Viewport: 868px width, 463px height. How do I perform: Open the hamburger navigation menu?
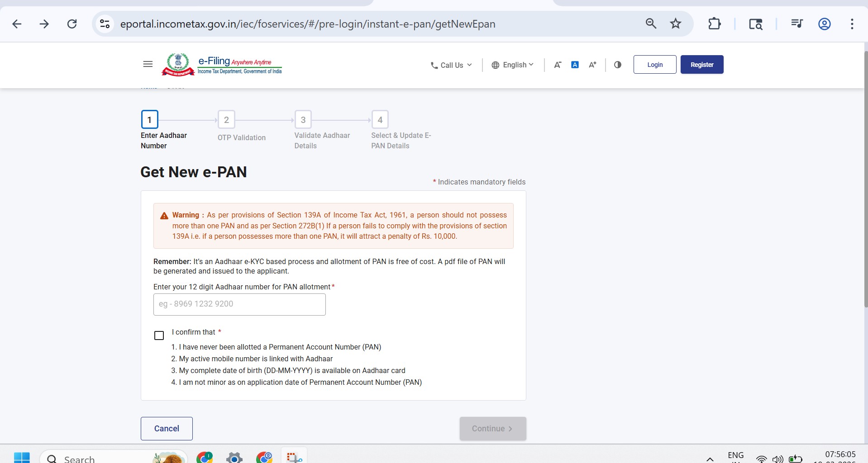coord(148,64)
